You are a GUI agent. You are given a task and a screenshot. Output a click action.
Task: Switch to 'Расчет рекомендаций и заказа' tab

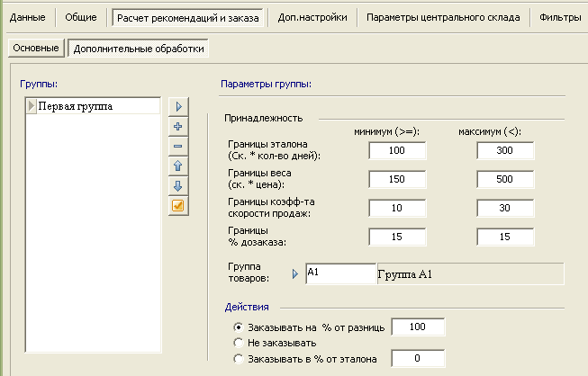pyautogui.click(x=188, y=18)
